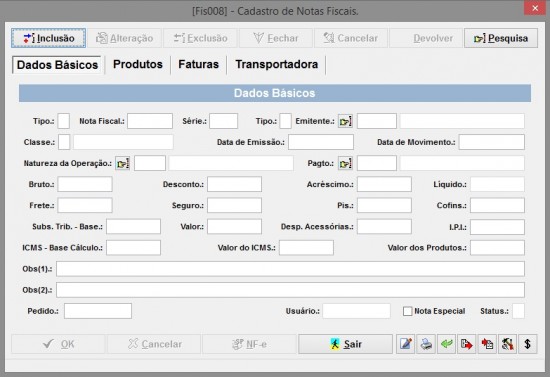Switch to the Transportadora tab
The image size is (550, 377).
point(277,65)
